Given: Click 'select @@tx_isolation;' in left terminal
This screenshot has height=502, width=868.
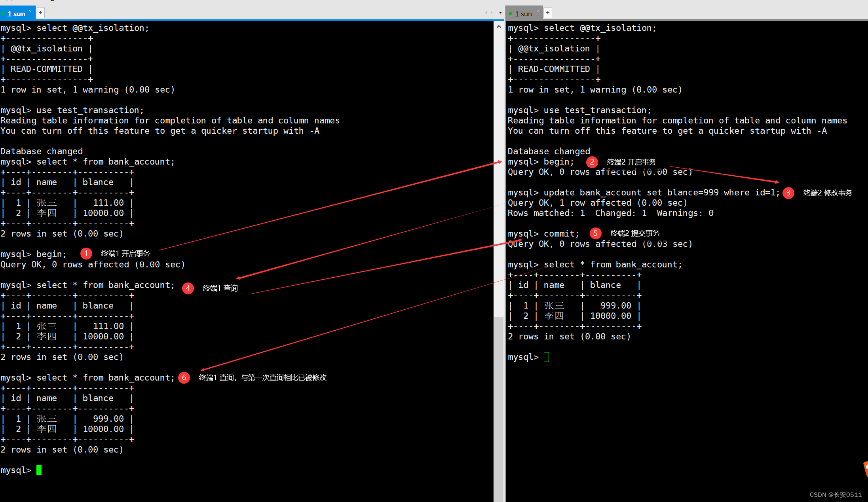Looking at the screenshot, I should tap(93, 28).
